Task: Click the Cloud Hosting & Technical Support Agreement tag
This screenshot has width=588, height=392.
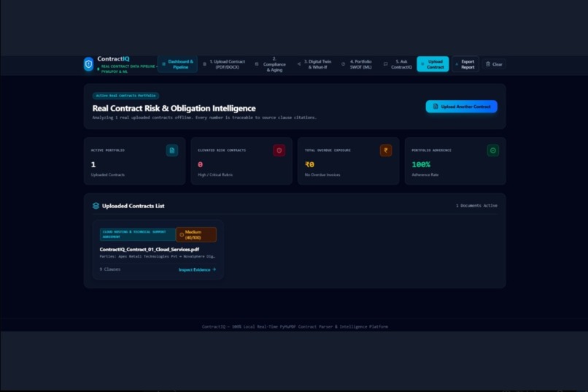Action: pos(137,234)
